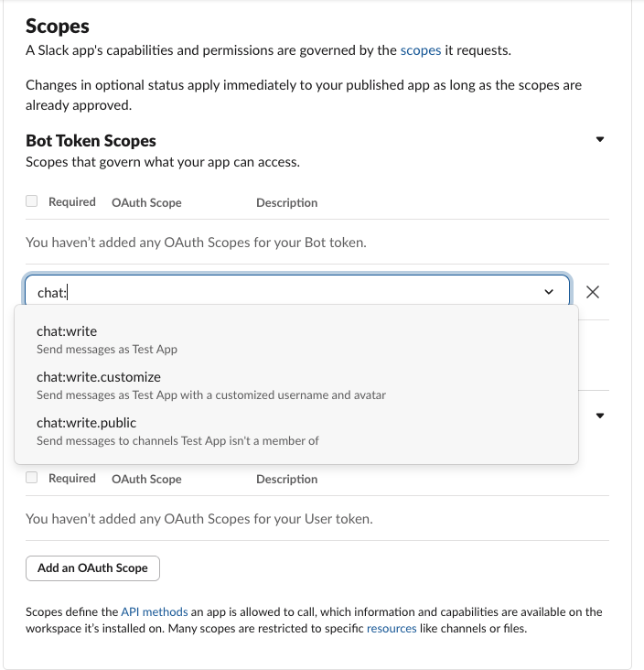
Task: Click the Add an OAuth Scope button
Action: [92, 567]
